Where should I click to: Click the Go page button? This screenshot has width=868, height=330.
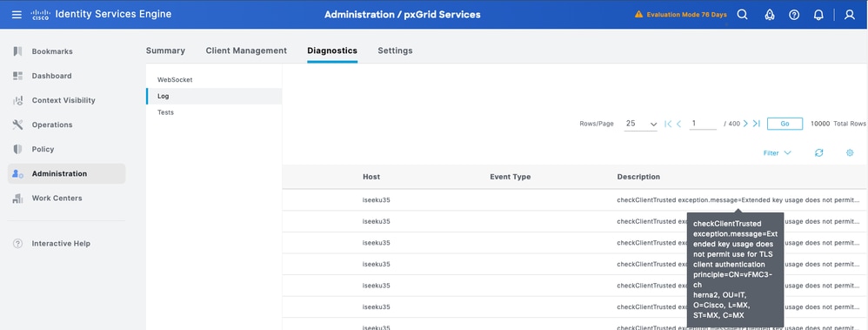[x=785, y=124]
